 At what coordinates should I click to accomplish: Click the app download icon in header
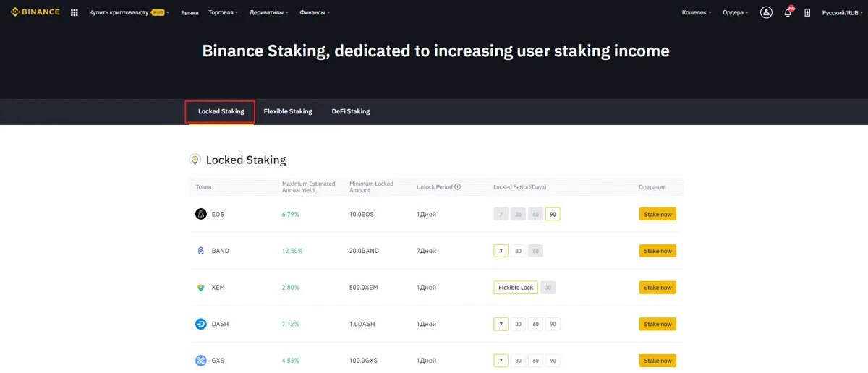[x=807, y=12]
